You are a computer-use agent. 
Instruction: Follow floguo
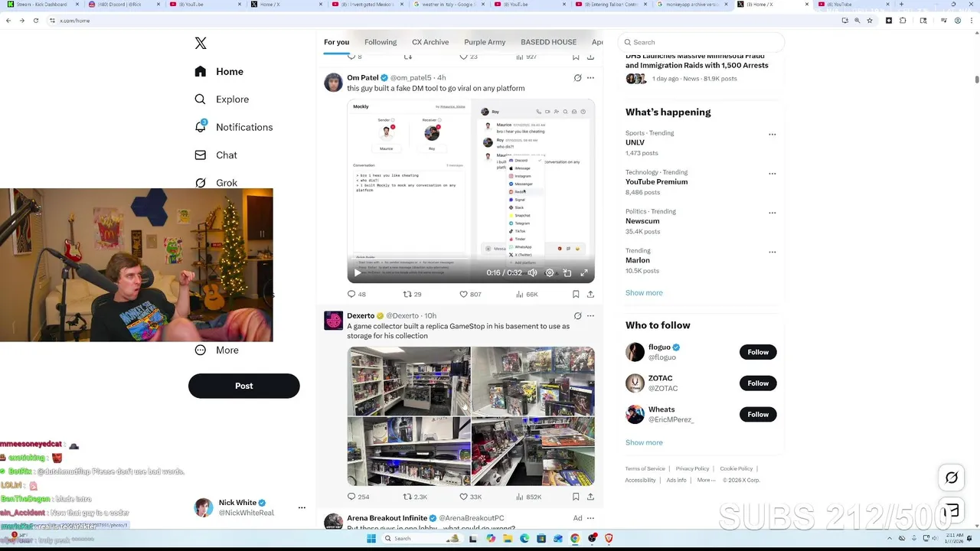758,352
